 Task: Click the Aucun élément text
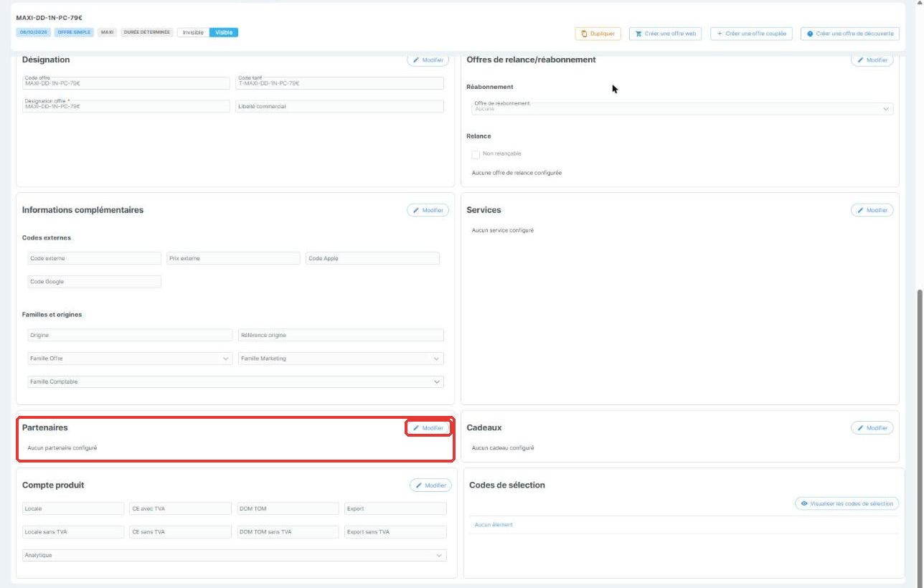pos(494,526)
